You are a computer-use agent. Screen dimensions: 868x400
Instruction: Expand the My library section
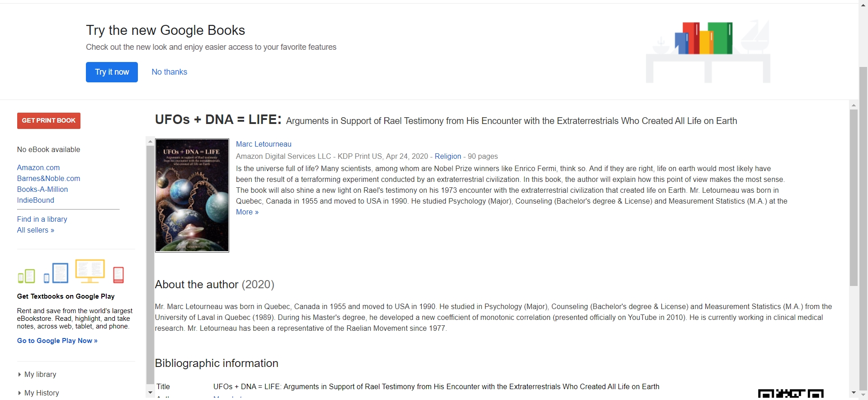pyautogui.click(x=40, y=375)
